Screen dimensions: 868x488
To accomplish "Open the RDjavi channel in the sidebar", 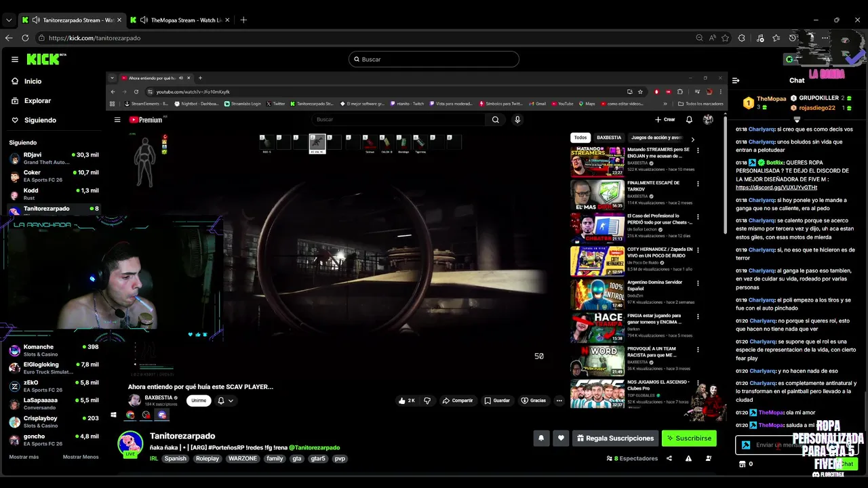I will [x=53, y=159].
